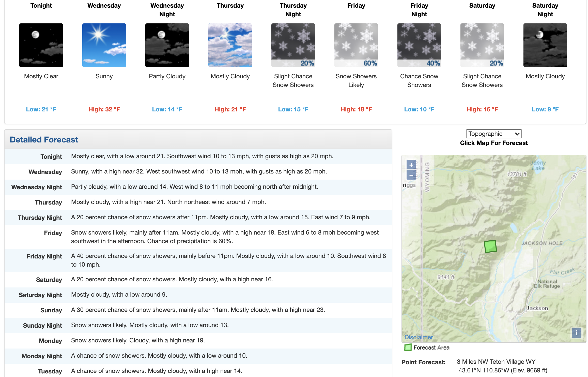Image resolution: width=588 pixels, height=377 pixels.
Task: Click the Friday 60% snow showers icon
Action: pyautogui.click(x=356, y=45)
